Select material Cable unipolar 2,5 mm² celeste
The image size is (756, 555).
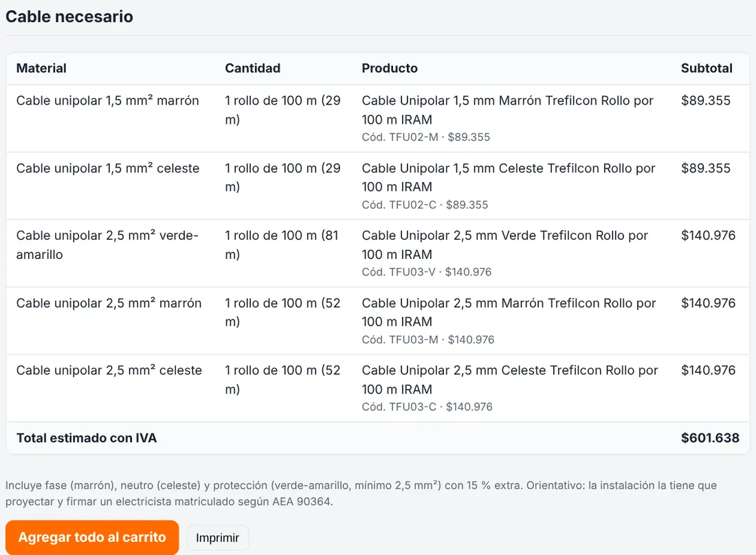[109, 370]
